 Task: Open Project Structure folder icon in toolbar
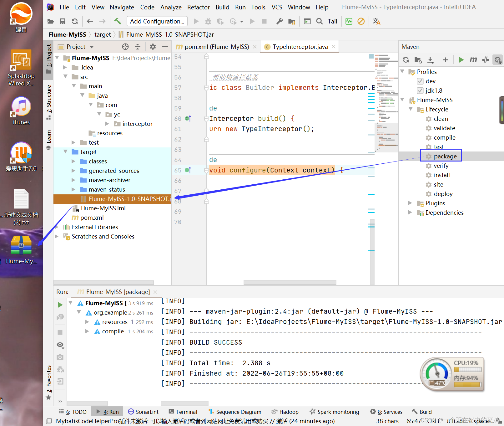tap(292, 21)
